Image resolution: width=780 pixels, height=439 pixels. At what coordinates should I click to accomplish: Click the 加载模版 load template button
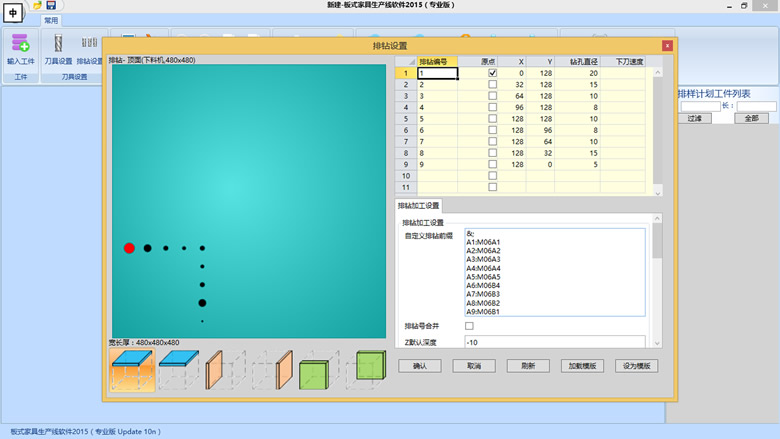tap(583, 366)
